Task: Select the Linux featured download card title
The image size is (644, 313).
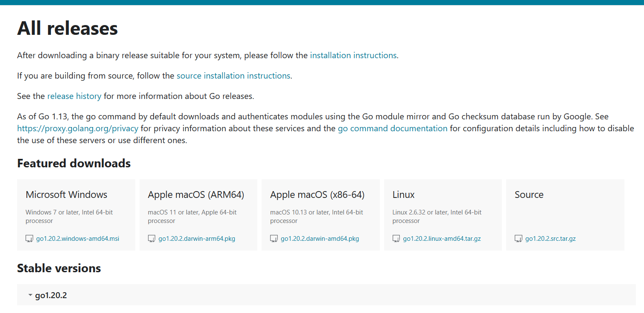Action: coord(403,195)
